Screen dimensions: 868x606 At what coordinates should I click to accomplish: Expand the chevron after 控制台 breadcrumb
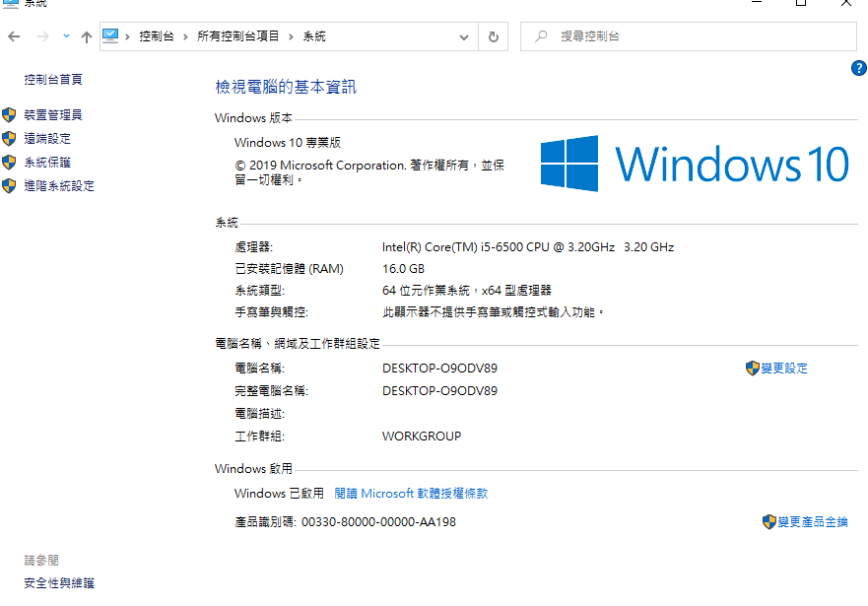point(185,36)
